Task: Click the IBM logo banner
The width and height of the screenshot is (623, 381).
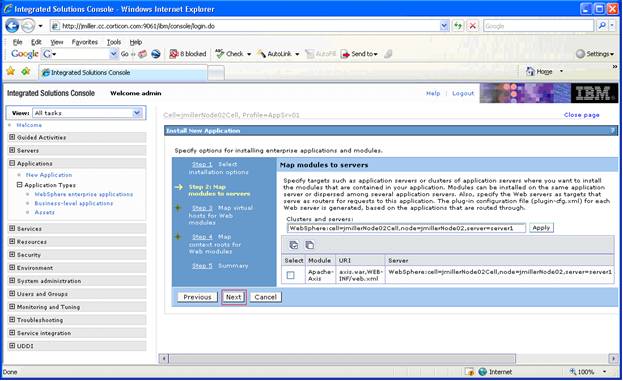Action: [x=595, y=93]
